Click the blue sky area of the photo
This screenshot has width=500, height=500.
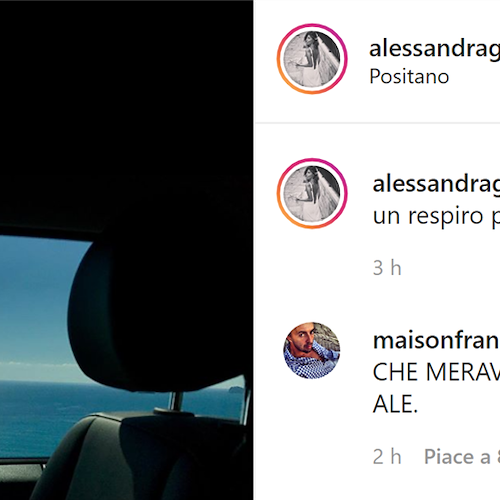(37, 300)
